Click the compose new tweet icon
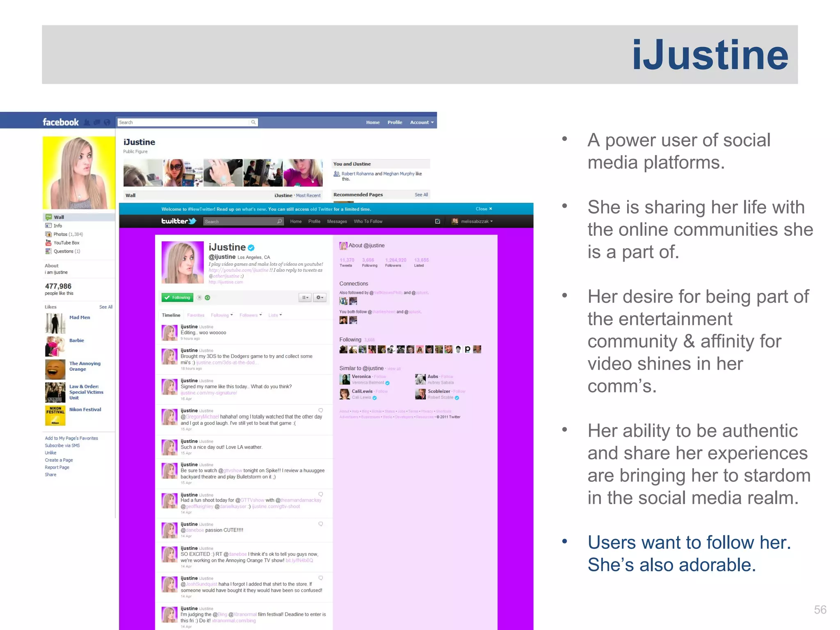Screen dimensions: 840x630 (438, 221)
